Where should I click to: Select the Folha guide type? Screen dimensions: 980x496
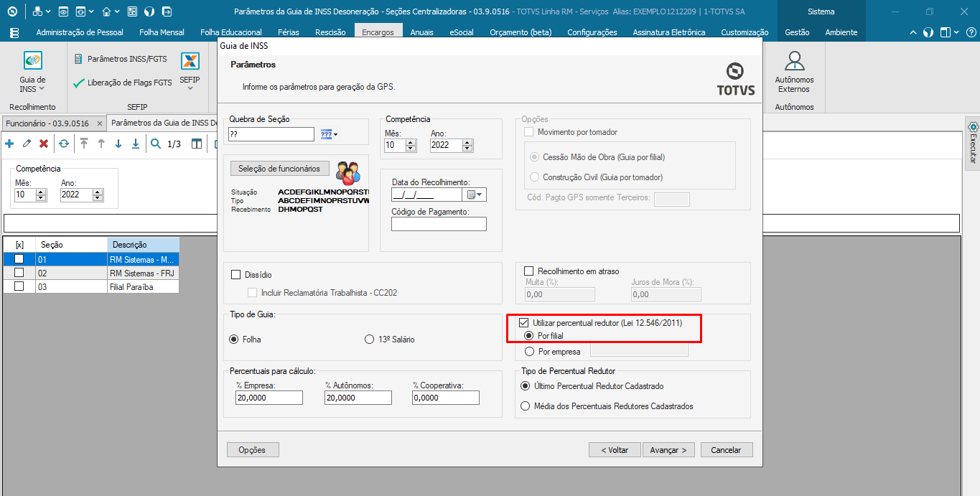pos(233,339)
